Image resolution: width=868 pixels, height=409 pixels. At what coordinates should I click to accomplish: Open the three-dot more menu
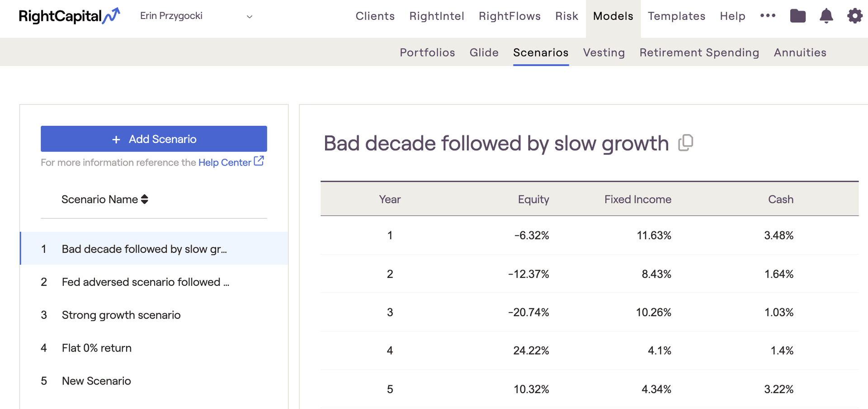768,16
